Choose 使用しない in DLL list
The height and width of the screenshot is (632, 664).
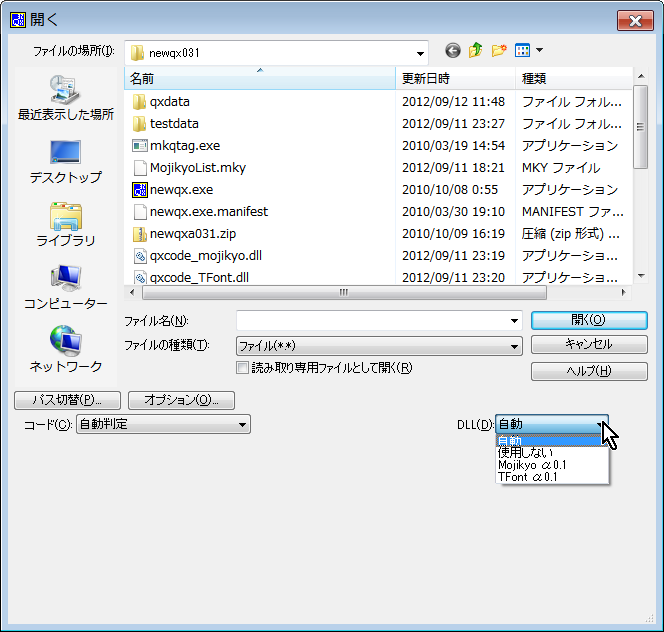coord(552,453)
